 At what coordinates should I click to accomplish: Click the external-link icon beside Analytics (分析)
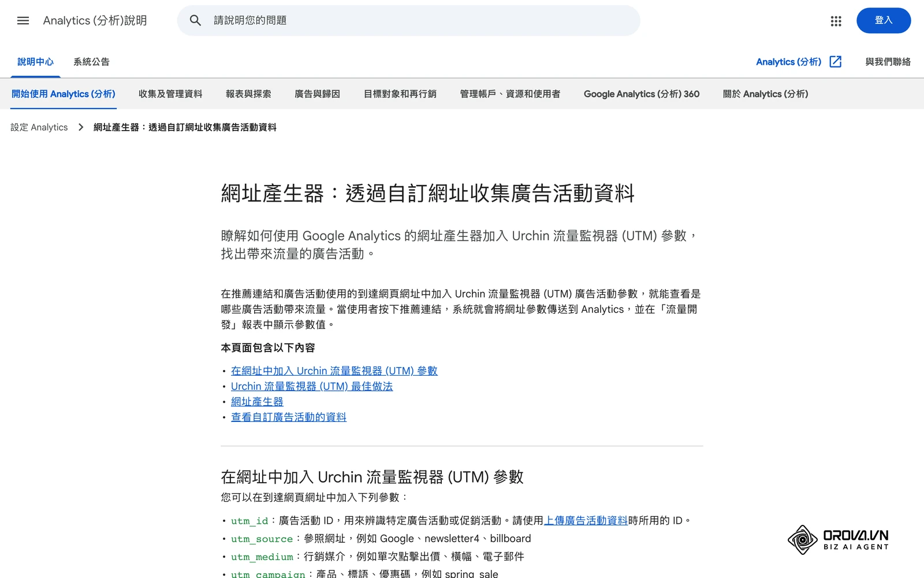(x=836, y=62)
